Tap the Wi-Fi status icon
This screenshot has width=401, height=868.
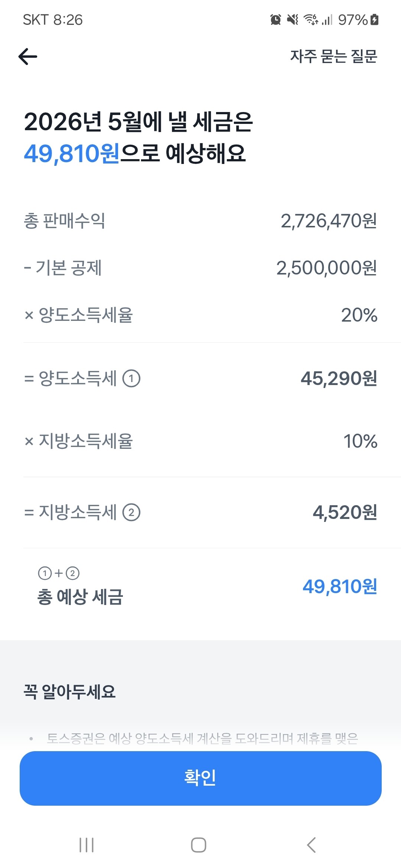click(x=311, y=20)
